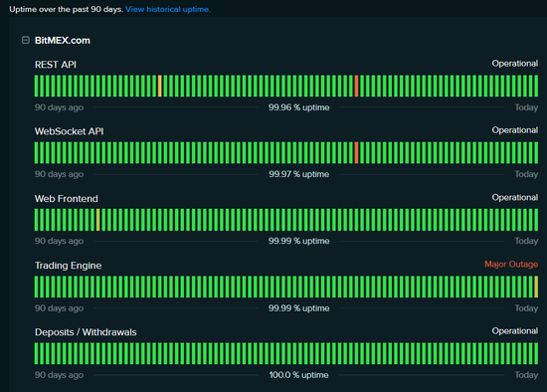This screenshot has height=392, width=547.
Task: Click the red bar in REST API timeline
Action: [x=356, y=86]
